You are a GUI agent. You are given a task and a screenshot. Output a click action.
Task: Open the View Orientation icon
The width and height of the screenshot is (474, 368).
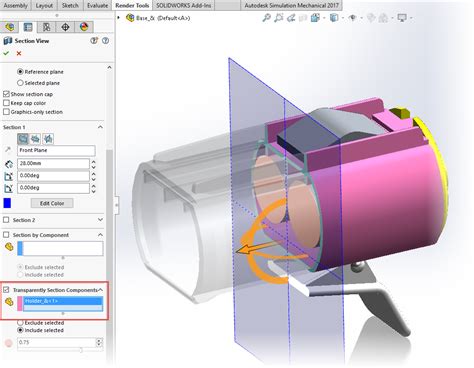315,18
